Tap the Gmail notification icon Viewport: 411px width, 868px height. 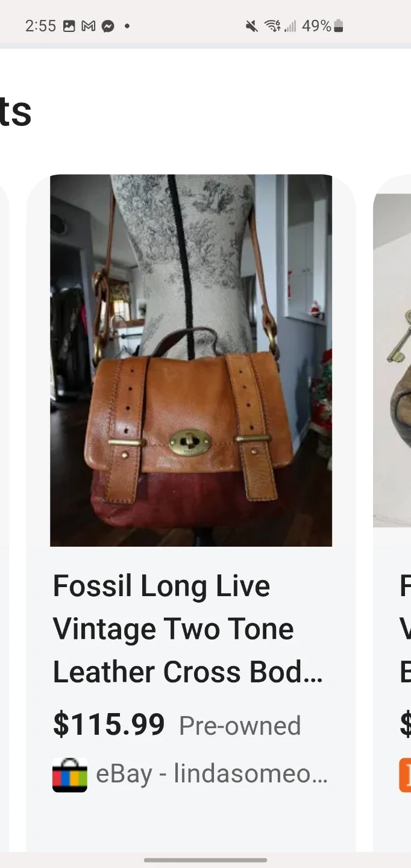pos(89,26)
